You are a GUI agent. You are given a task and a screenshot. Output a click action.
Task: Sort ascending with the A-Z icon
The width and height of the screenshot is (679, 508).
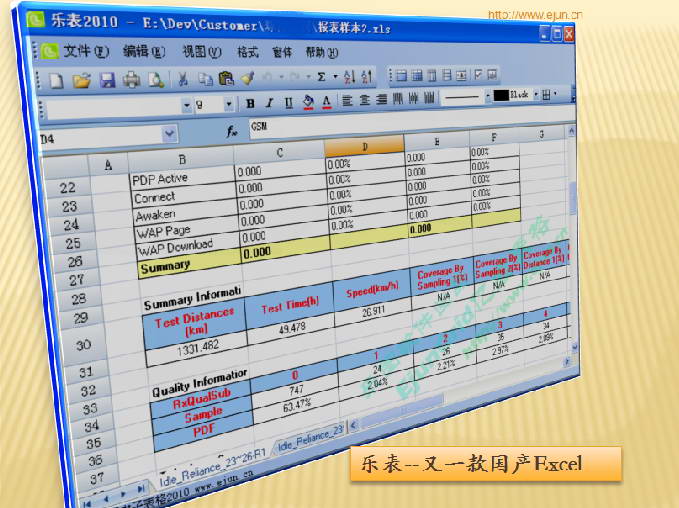click(x=349, y=77)
